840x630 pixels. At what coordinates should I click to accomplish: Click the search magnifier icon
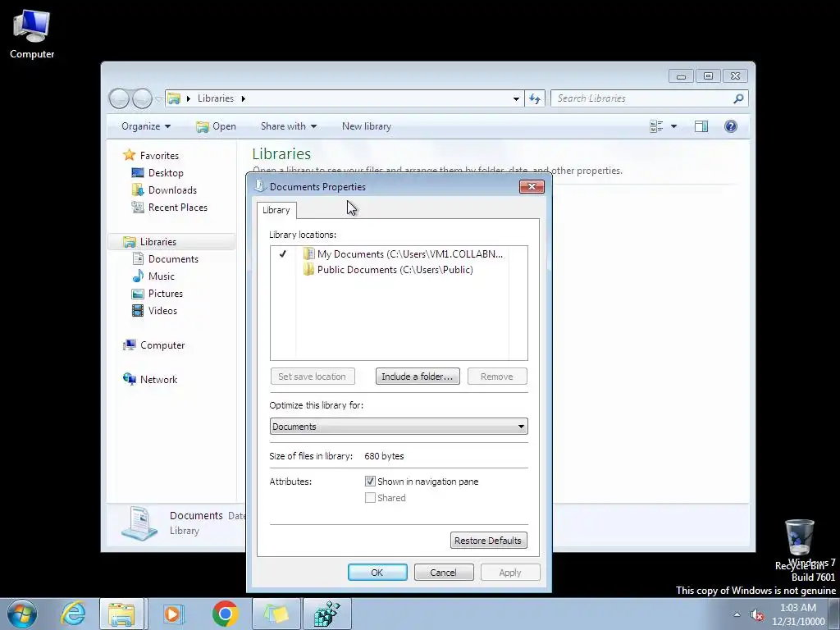(x=738, y=98)
